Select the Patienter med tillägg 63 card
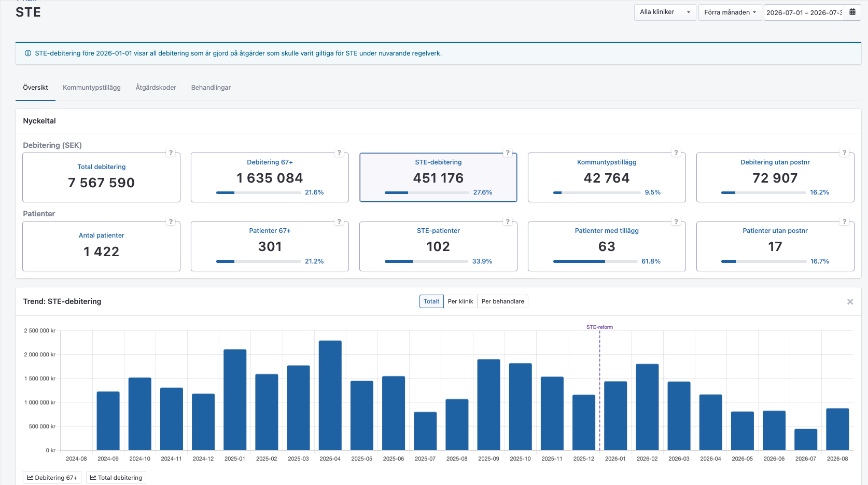Screen dimensions: 868x485 coord(607,246)
